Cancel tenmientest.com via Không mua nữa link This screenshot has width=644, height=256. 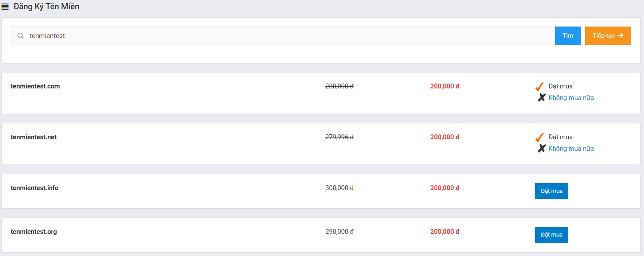coord(571,98)
